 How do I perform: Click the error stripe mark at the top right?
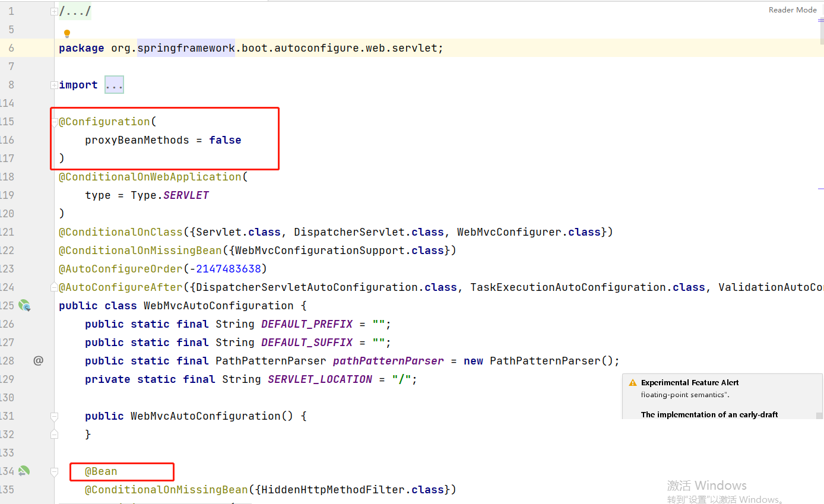click(x=821, y=20)
